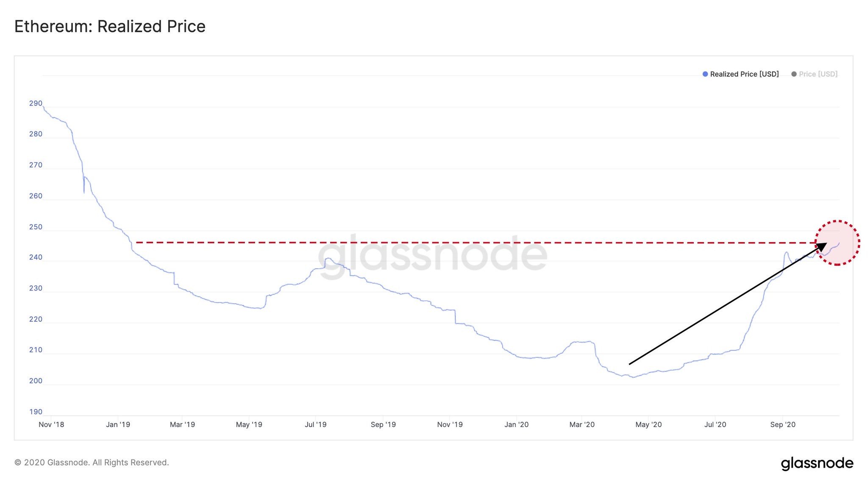Image resolution: width=868 pixels, height=485 pixels.
Task: Click the black arrow's arrowhead tip
Action: coord(826,244)
